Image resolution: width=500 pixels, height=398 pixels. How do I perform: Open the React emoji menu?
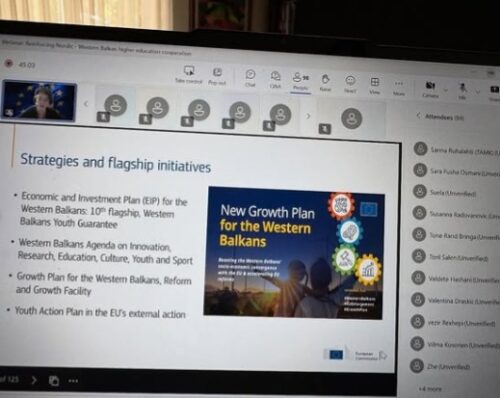click(x=350, y=84)
